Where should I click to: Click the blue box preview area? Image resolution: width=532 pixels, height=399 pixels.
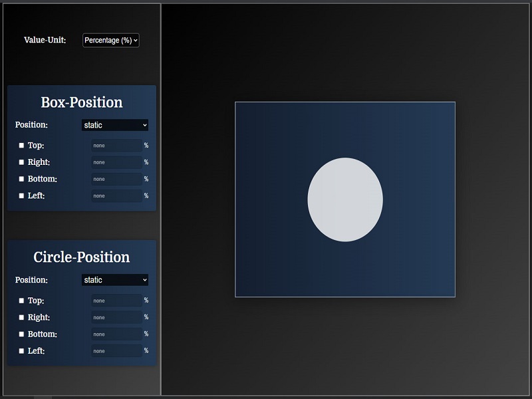click(279, 133)
